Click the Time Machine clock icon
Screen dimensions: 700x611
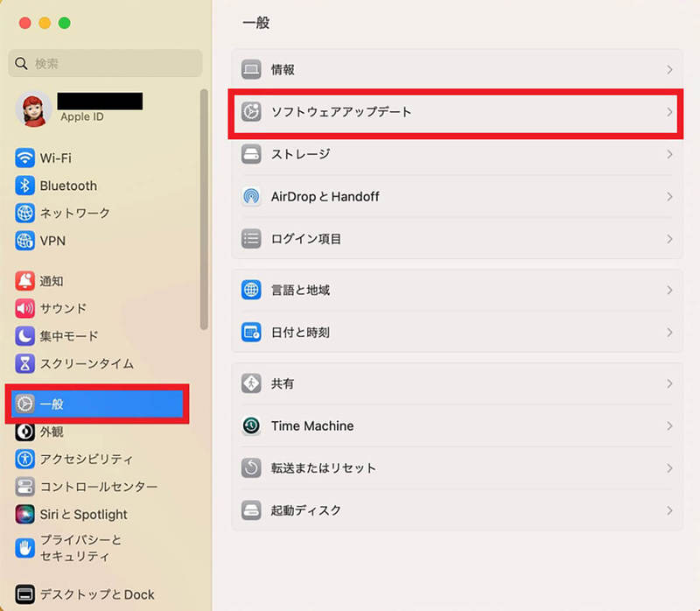point(251,425)
